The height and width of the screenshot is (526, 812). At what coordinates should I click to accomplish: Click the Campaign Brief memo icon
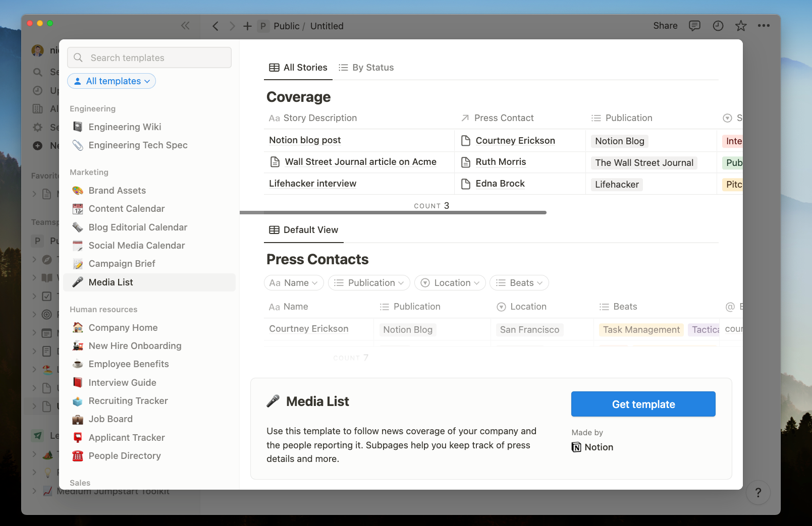[x=78, y=264]
